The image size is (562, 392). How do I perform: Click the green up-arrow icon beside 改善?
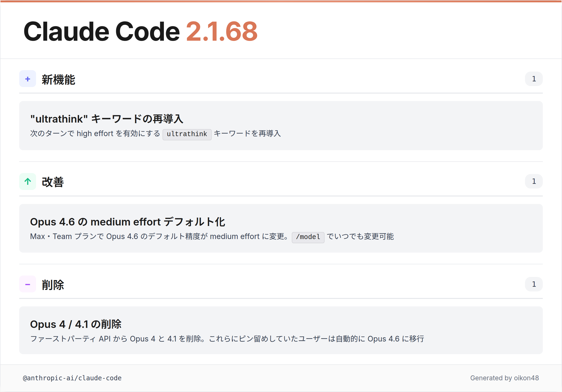click(28, 181)
